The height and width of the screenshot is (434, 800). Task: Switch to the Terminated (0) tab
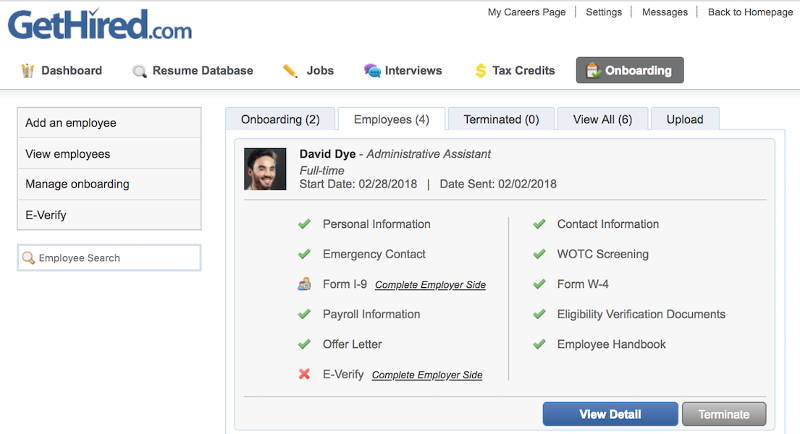tap(501, 119)
